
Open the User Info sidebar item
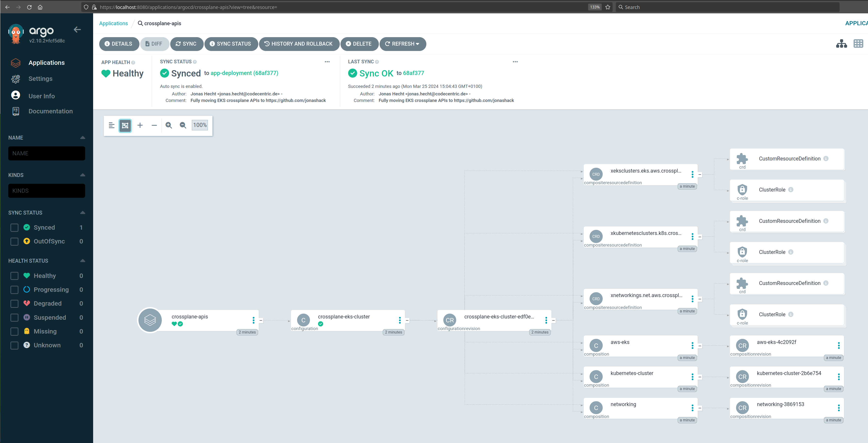[41, 96]
